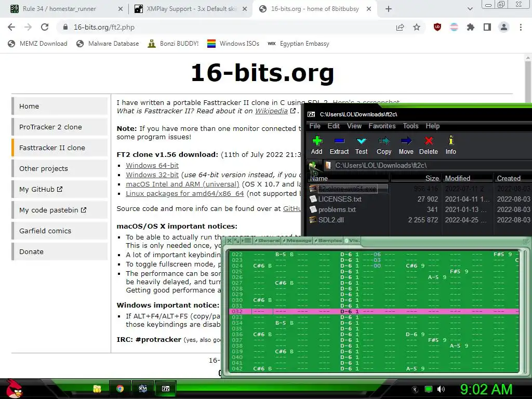Click the Info icon in 7-Zip toolbar

click(450, 140)
